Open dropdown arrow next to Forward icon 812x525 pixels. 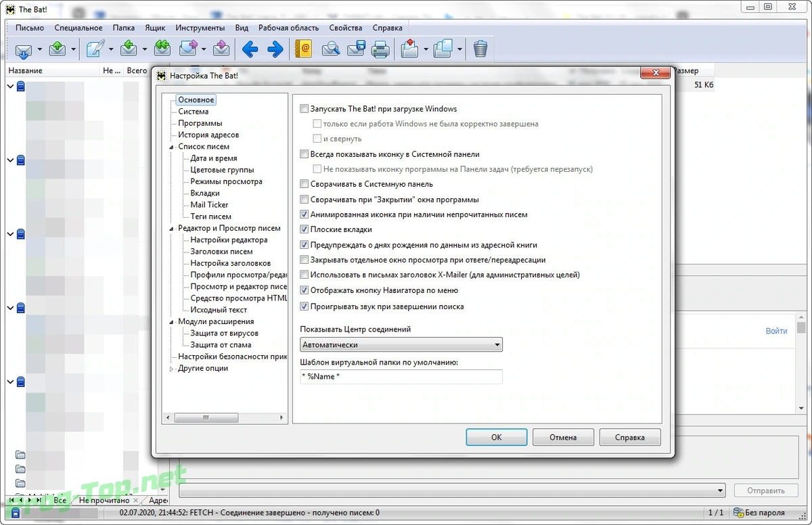(203, 49)
